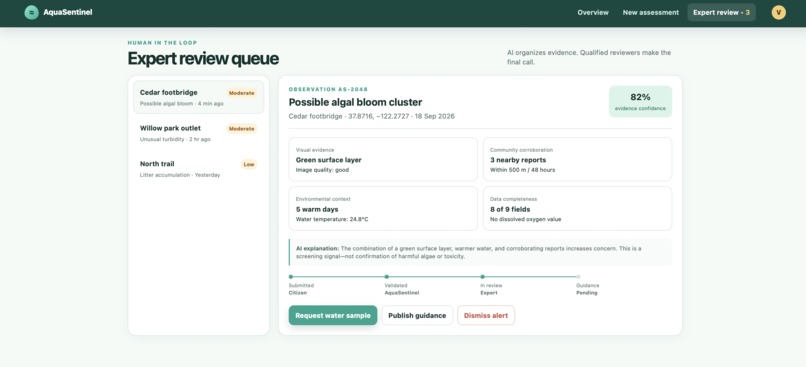Click the 82% evidence confidence badge
This screenshot has height=367, width=806.
[x=640, y=101]
